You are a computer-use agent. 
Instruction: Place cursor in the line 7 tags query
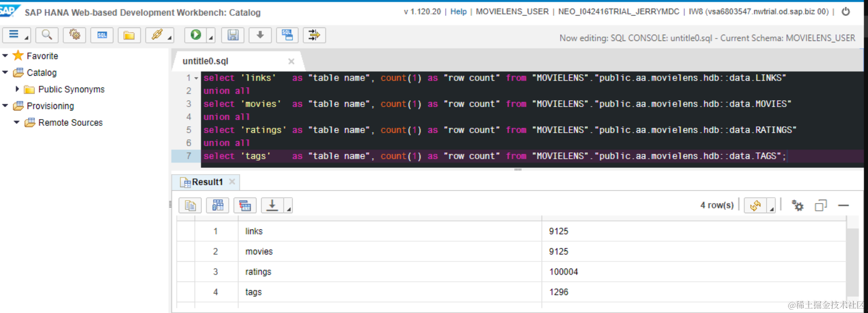click(x=494, y=156)
